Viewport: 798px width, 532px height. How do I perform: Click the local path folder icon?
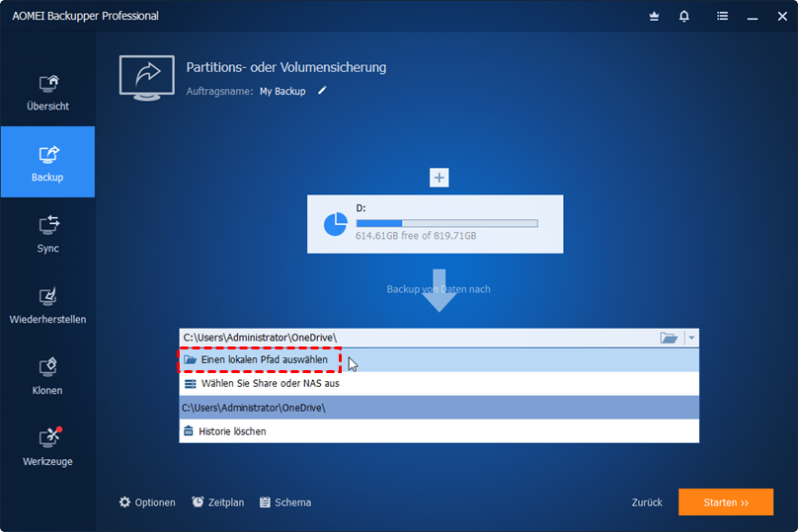[190, 359]
